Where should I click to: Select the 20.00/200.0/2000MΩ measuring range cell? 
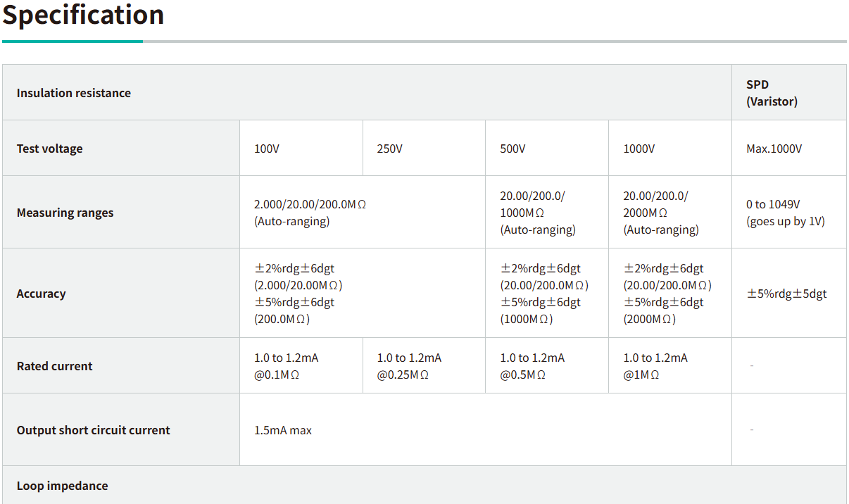660,213
